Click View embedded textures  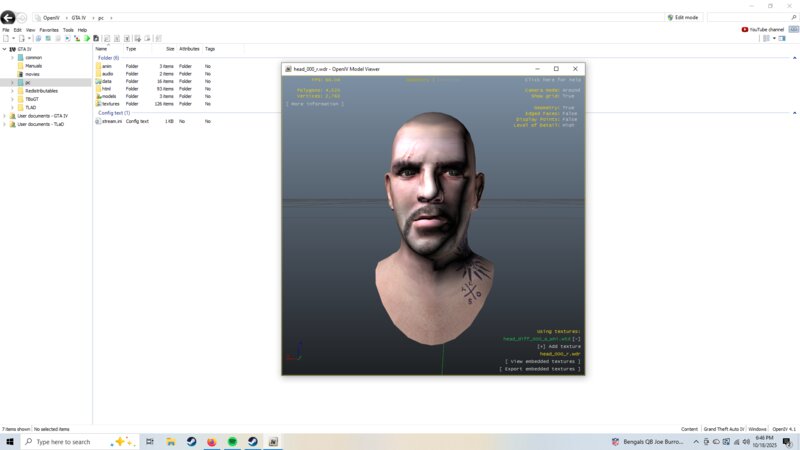[x=542, y=361]
